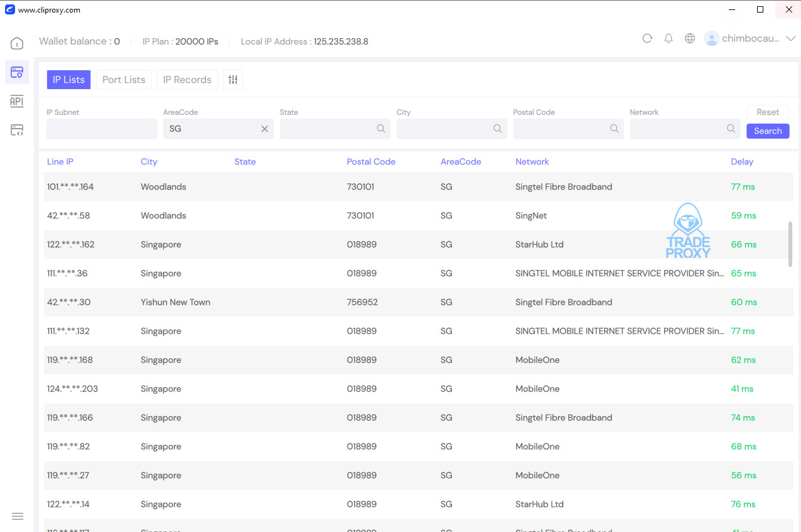Screen dimensions: 801x532
Task: Open the code extraction sidebar icon
Action: click(x=17, y=130)
